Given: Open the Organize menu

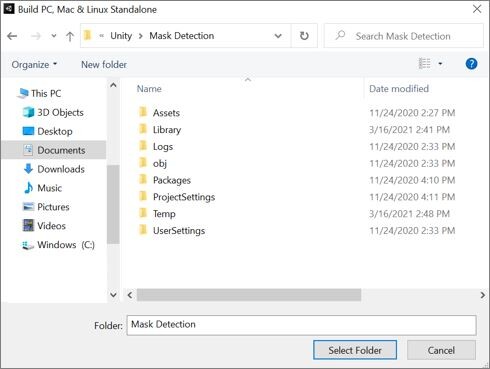Looking at the screenshot, I should click(x=34, y=65).
